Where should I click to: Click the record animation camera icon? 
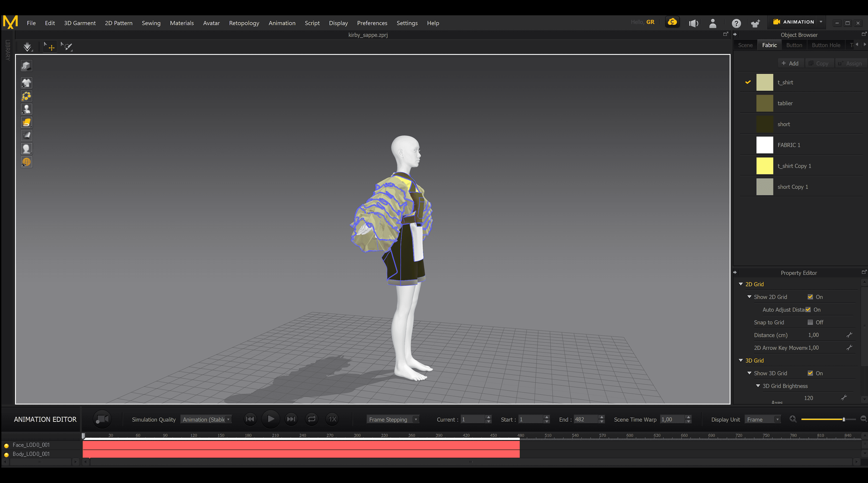(x=102, y=419)
